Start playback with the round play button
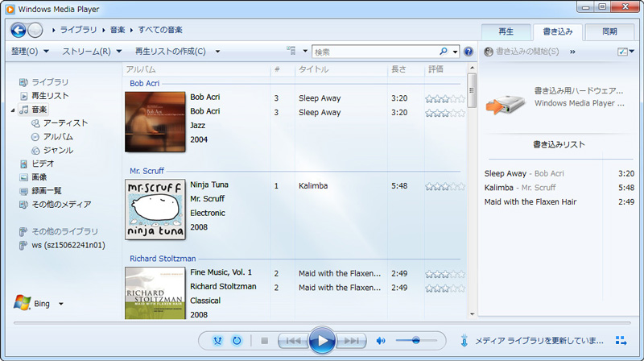This screenshot has height=361, width=644. 322,340
